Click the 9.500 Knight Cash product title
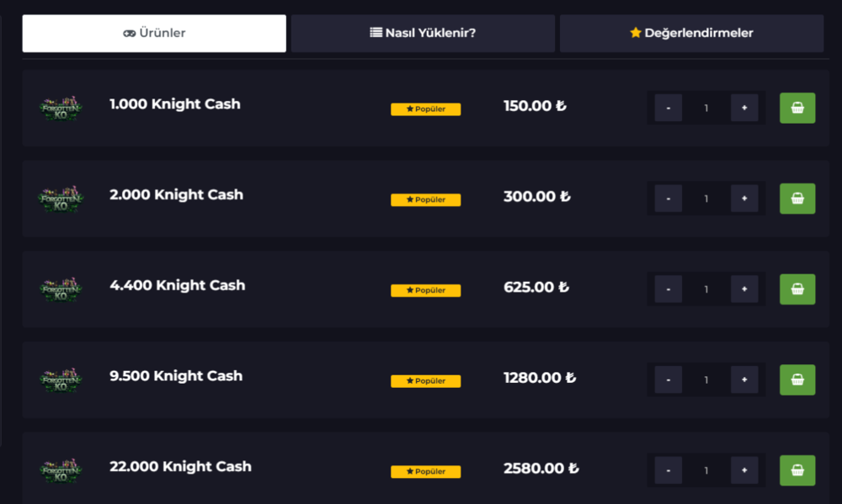Screen dimensions: 842x504 click(x=176, y=376)
